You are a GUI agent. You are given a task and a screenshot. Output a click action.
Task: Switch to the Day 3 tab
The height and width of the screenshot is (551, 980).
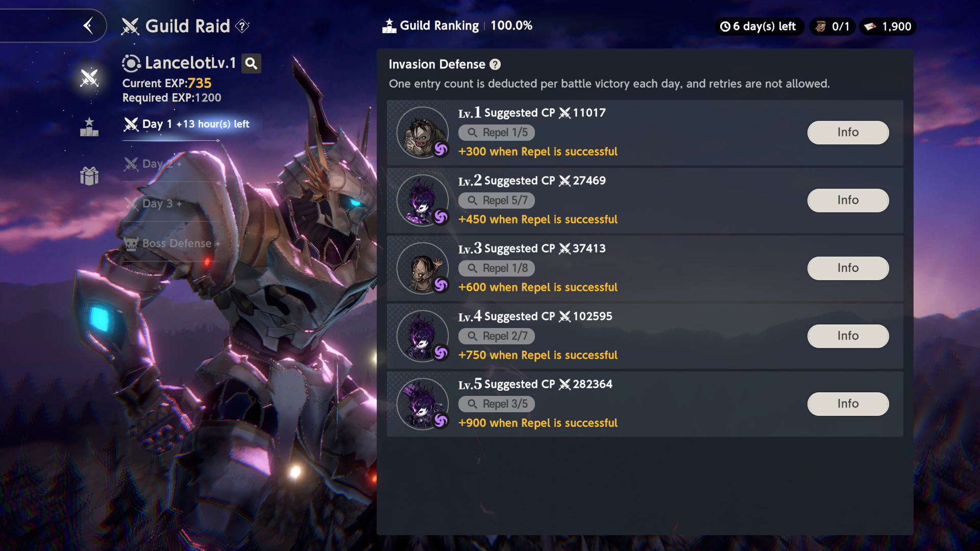[153, 204]
